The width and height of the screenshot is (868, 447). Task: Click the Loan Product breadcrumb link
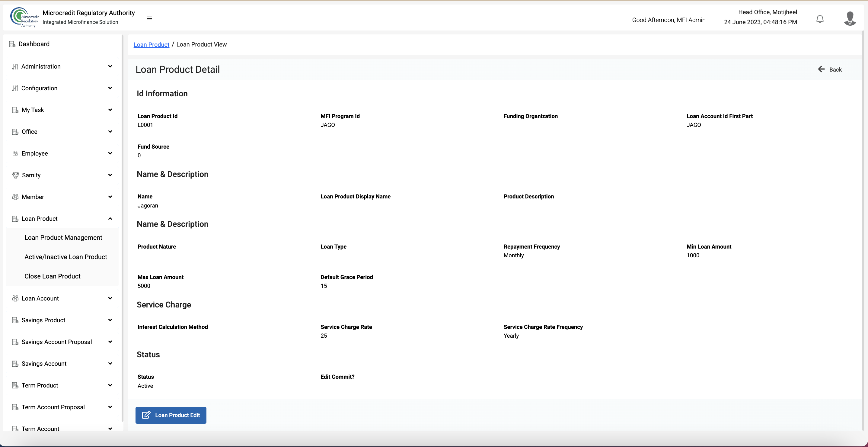151,44
